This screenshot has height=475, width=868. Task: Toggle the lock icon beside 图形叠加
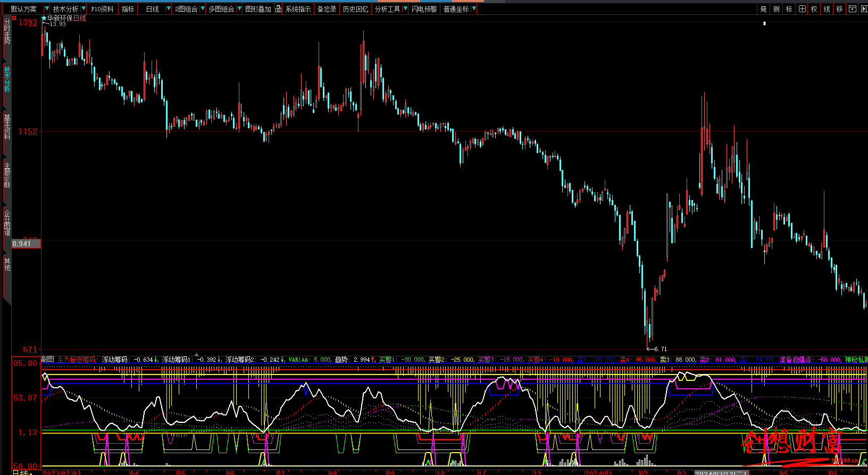278,9
